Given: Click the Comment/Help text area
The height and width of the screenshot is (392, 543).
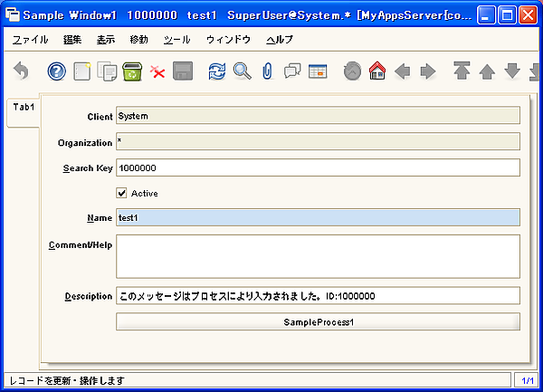Looking at the screenshot, I should point(318,256).
